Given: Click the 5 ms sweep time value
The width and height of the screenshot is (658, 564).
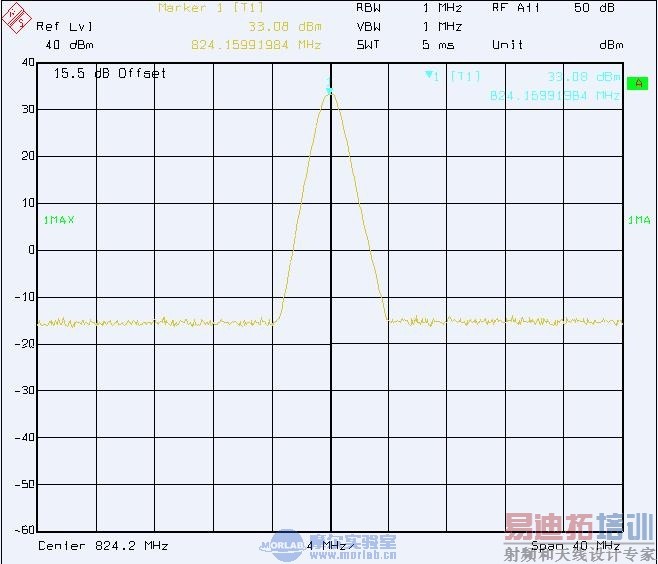Looking at the screenshot, I should (438, 44).
